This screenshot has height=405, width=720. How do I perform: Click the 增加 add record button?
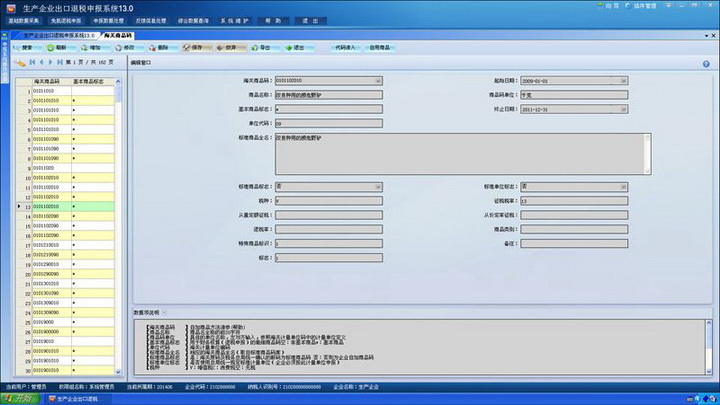[94, 48]
